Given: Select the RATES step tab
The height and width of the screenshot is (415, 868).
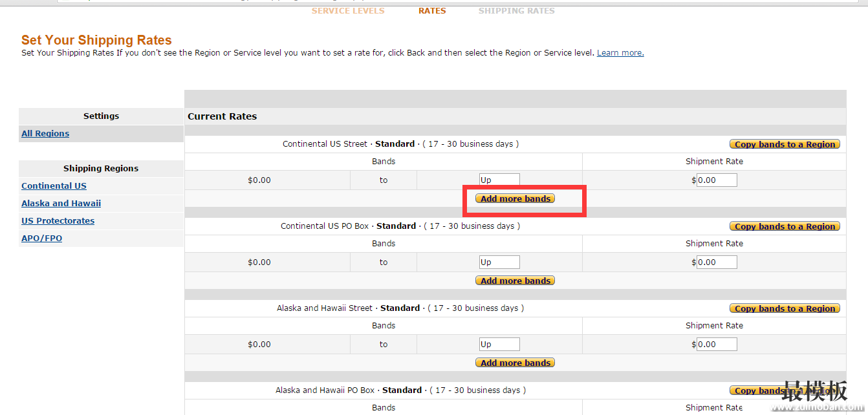Looking at the screenshot, I should point(432,11).
